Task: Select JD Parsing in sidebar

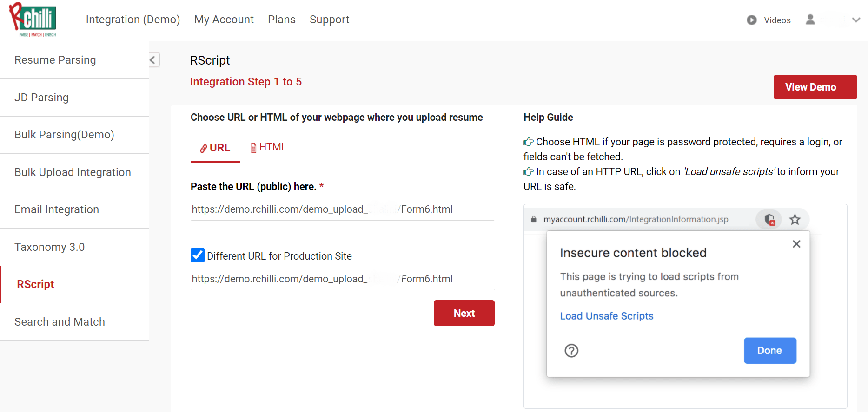Action: (x=74, y=98)
